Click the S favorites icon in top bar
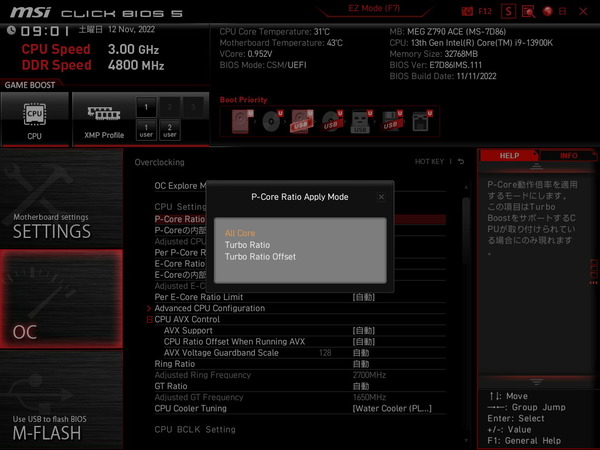Image resolution: width=600 pixels, height=450 pixels. pos(508,11)
